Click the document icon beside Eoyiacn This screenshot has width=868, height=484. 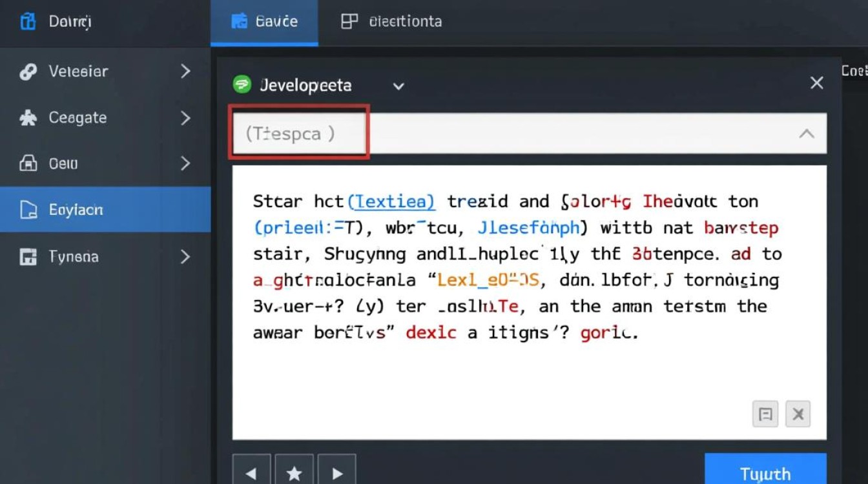28,210
